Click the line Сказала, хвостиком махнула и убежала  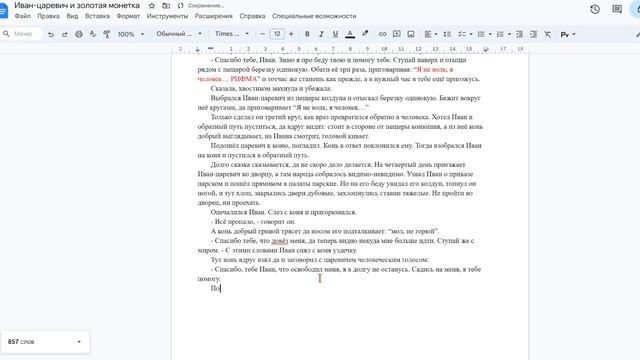(271, 89)
